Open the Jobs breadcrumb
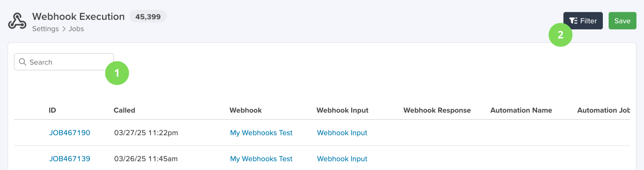The width and height of the screenshot is (644, 170). coord(76,29)
